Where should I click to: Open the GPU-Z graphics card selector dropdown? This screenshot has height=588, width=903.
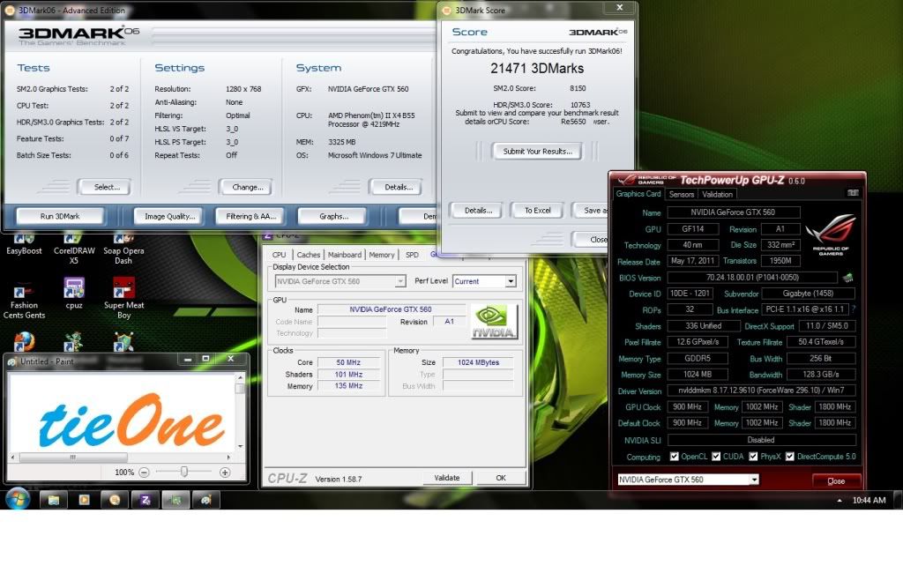click(754, 480)
